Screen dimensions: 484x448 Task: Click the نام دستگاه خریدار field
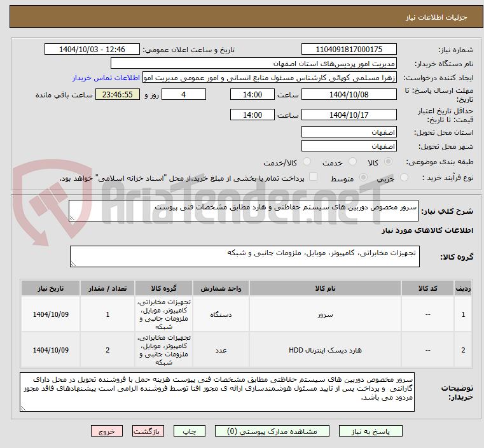click(x=253, y=64)
